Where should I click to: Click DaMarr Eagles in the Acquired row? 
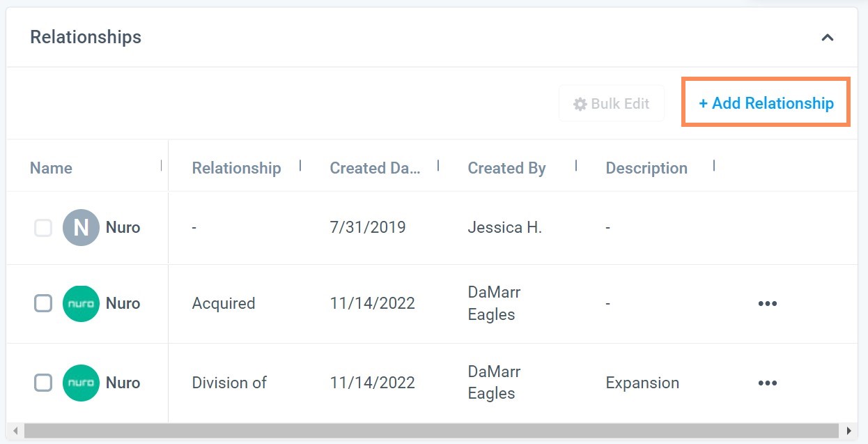point(494,303)
